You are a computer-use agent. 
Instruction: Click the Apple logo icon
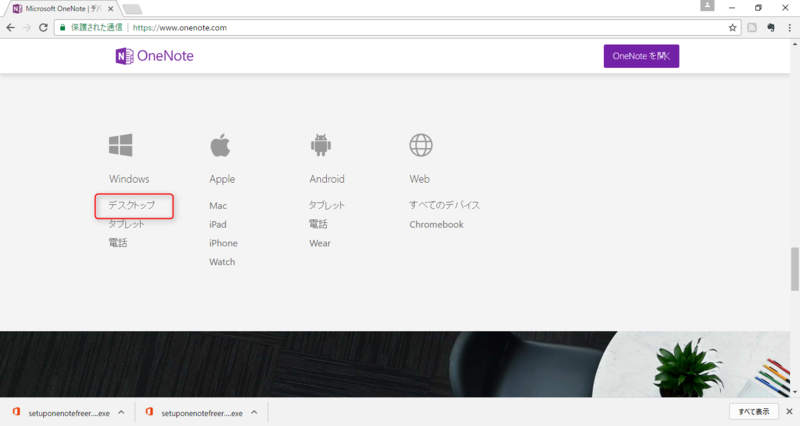(220, 145)
